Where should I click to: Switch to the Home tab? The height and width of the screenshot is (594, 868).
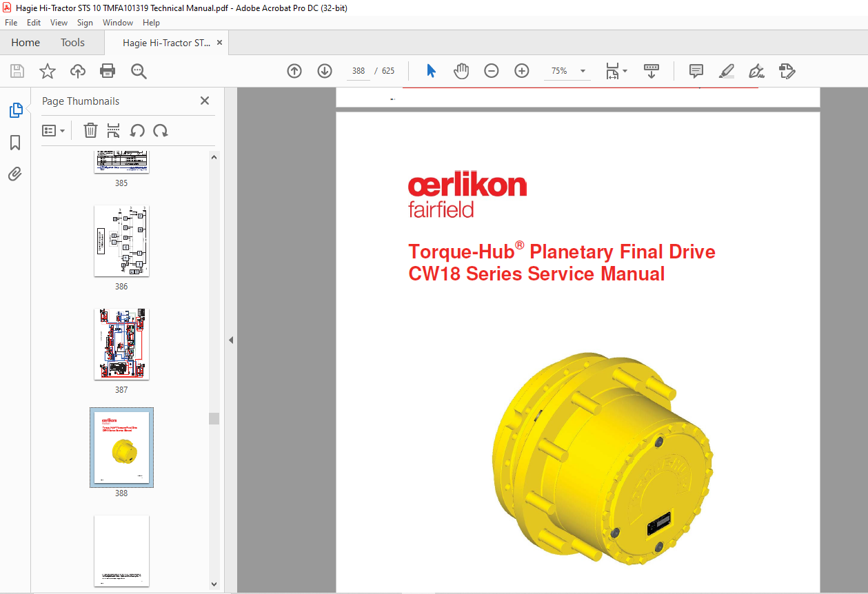[26, 43]
